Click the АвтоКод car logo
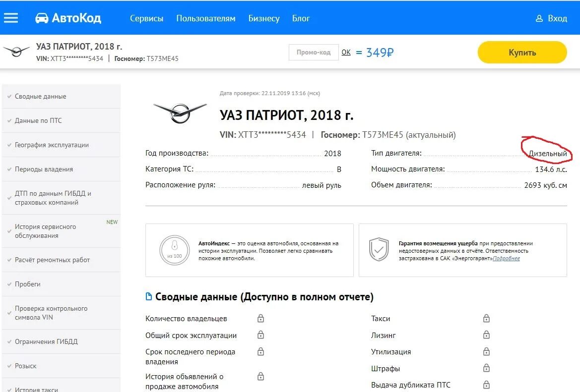The height and width of the screenshot is (392, 580). pyautogui.click(x=68, y=18)
